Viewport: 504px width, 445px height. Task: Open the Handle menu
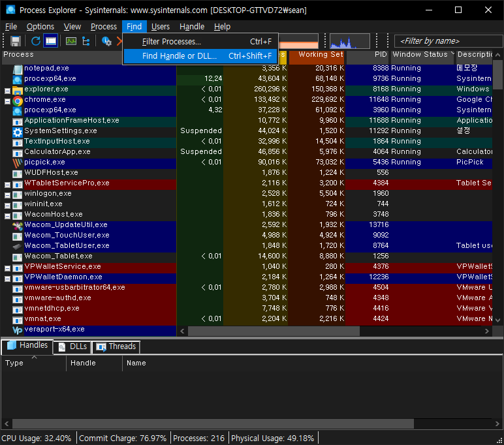coord(192,26)
